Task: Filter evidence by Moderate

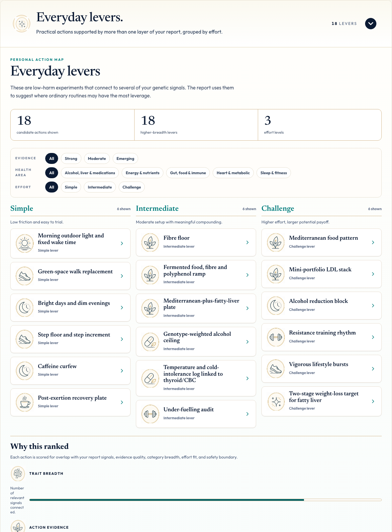Action: 97,159
